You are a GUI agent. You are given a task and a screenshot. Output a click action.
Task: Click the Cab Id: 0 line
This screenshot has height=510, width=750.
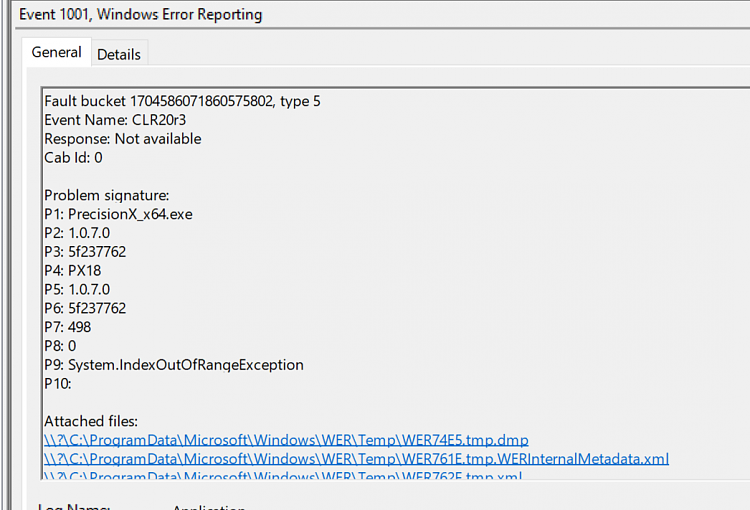click(73, 158)
